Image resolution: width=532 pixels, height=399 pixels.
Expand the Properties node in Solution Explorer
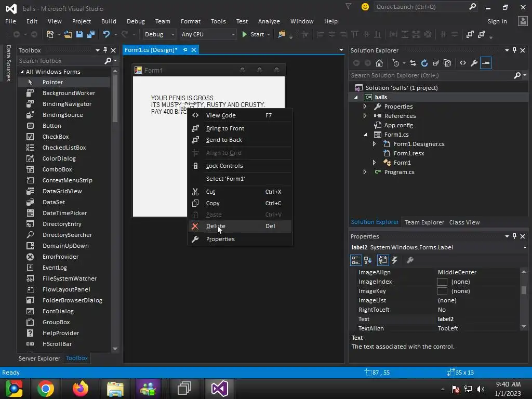(365, 107)
